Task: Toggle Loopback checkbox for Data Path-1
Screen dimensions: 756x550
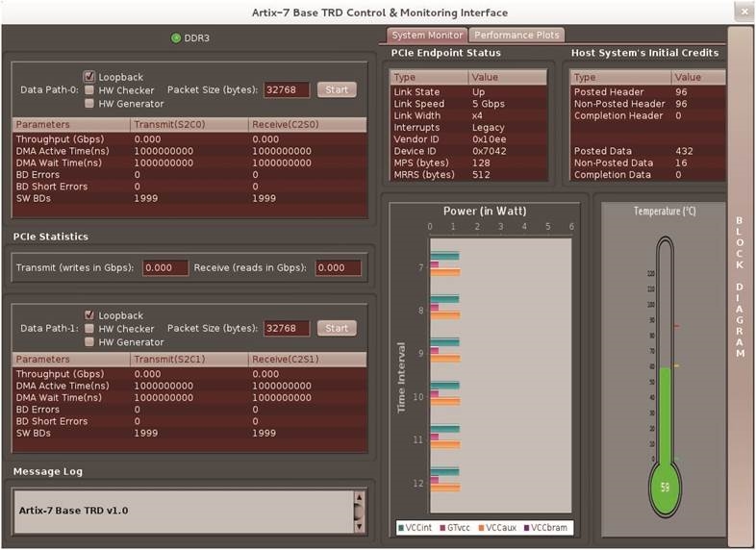Action: tap(89, 314)
